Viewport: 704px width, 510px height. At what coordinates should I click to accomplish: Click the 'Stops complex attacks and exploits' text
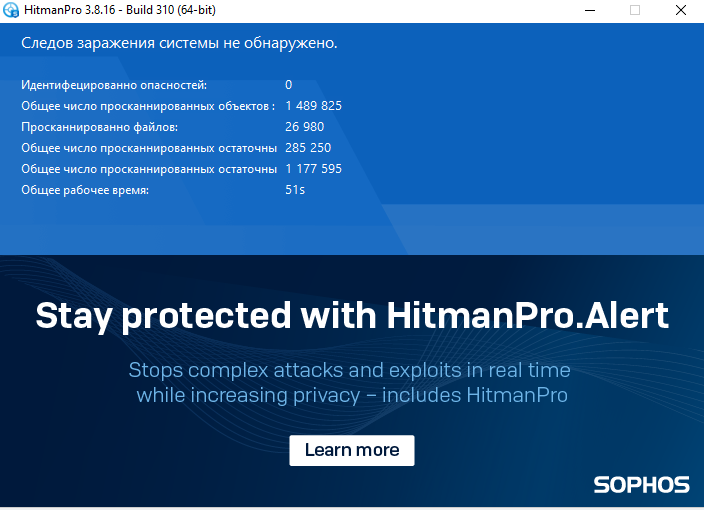click(x=349, y=371)
